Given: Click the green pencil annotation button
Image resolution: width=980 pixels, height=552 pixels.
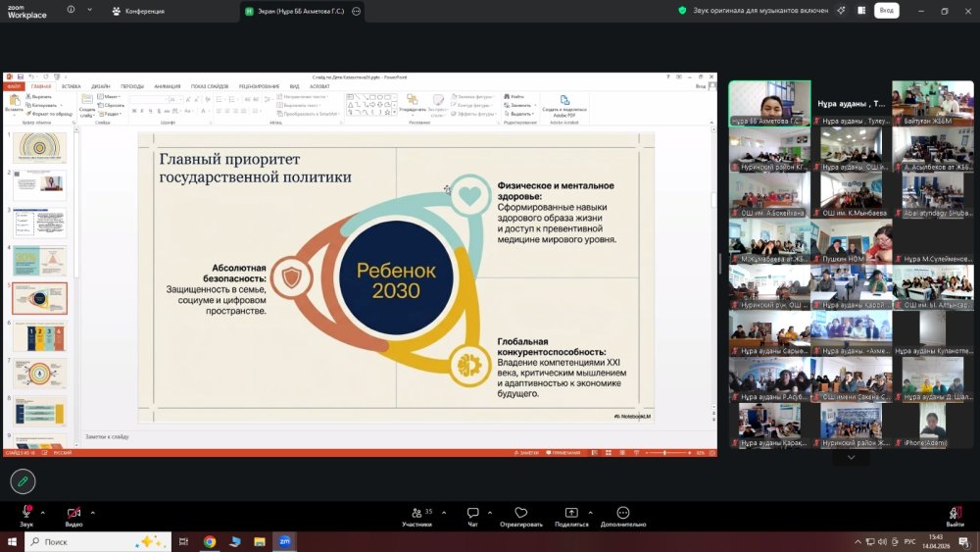Looking at the screenshot, I should (24, 481).
